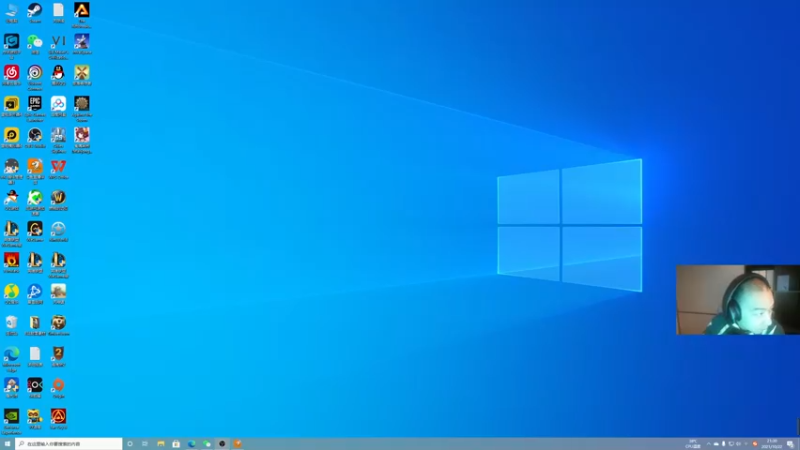
Task: Open the green K logo shortcut
Action: point(35,202)
